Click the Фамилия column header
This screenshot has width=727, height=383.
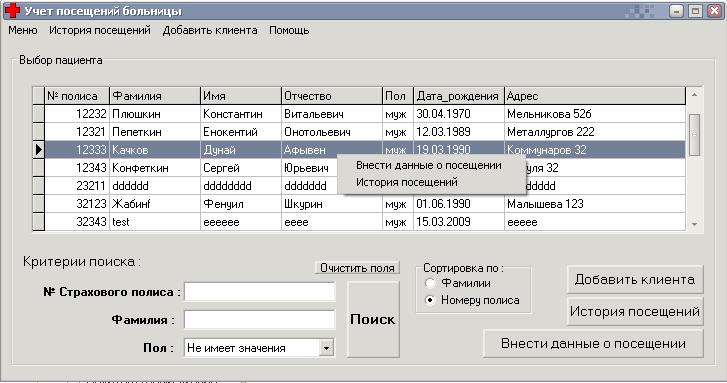(x=155, y=96)
